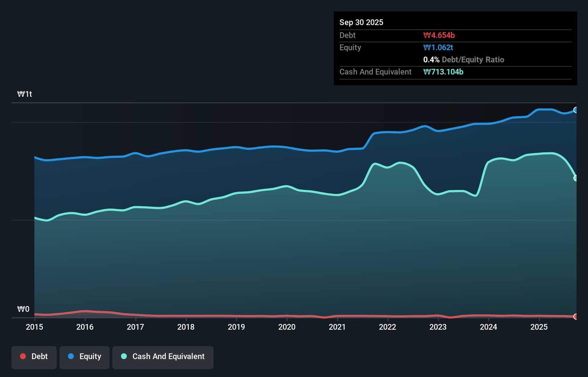Image resolution: width=588 pixels, height=377 pixels.
Task: Select the 2015 year label
Action: pos(34,327)
